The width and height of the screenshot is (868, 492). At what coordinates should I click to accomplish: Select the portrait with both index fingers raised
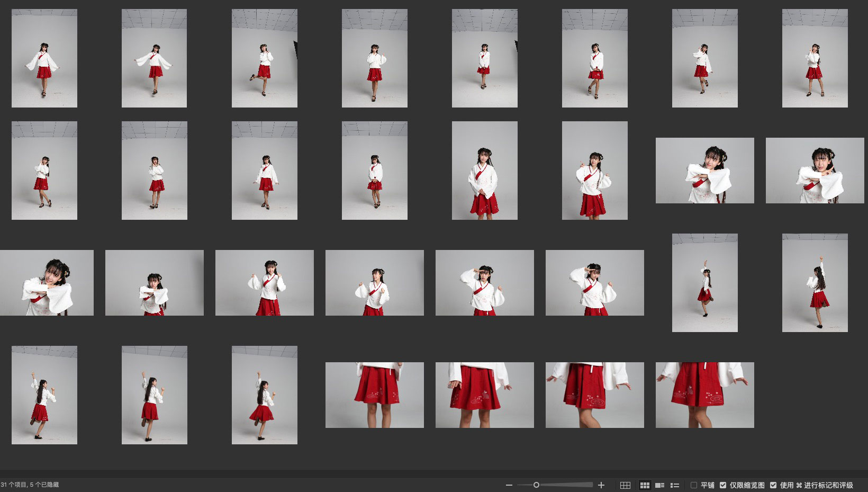594,171
